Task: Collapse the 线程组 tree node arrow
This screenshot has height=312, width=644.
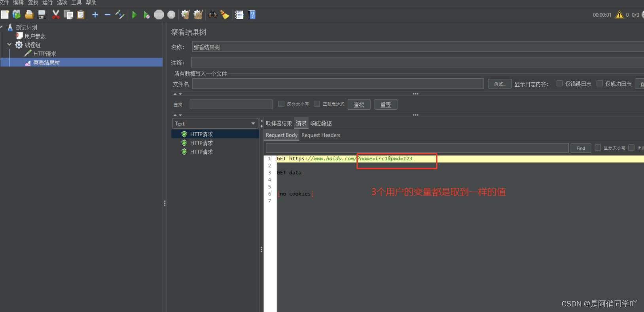Action: (x=9, y=44)
